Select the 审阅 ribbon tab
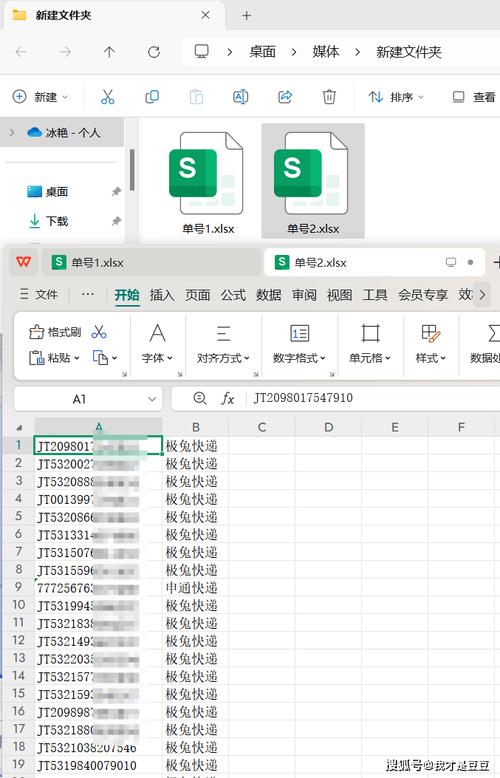This screenshot has height=778, width=500. point(304,295)
